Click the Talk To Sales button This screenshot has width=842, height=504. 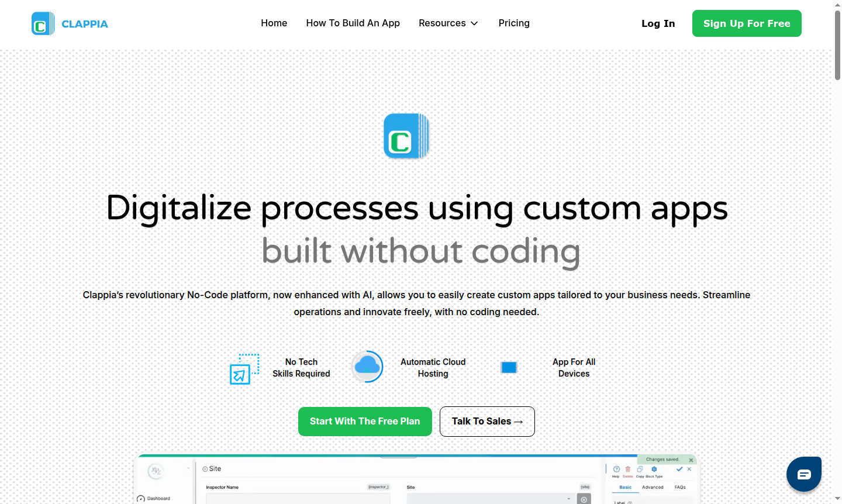click(x=487, y=421)
